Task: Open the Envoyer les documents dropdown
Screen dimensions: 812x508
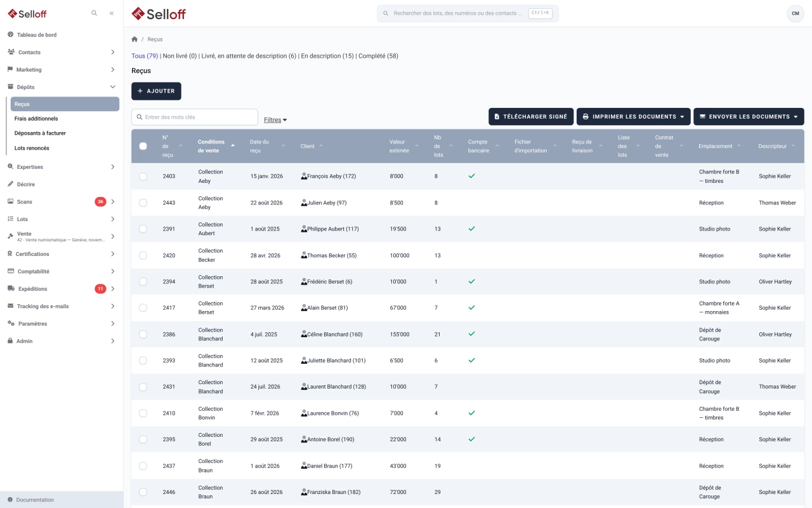Action: click(749, 117)
